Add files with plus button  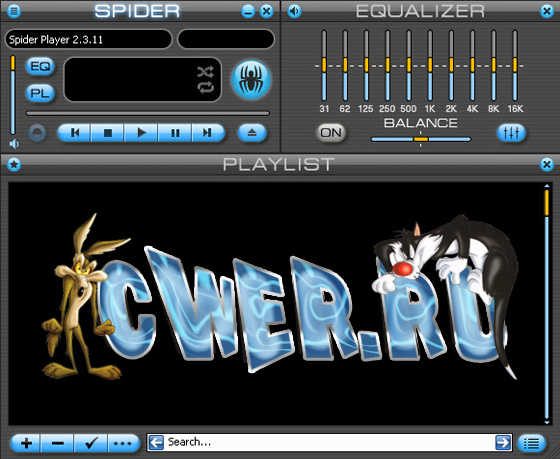[26, 444]
